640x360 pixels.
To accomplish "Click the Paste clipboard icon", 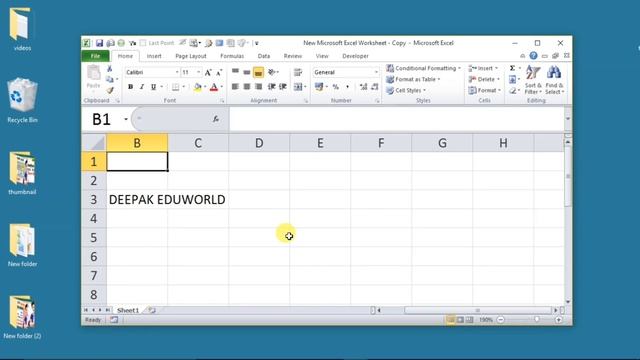I will (93, 73).
